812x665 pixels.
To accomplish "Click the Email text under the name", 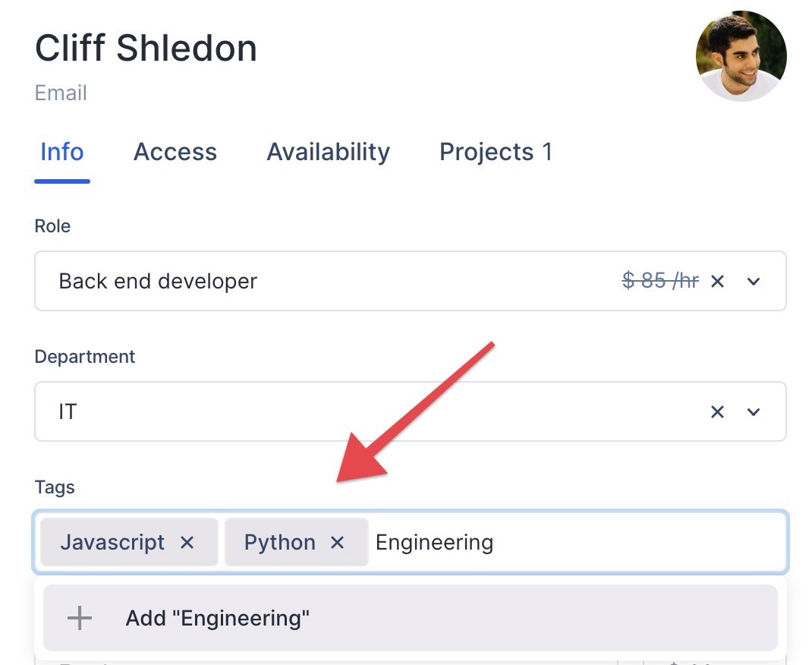I will [61, 93].
